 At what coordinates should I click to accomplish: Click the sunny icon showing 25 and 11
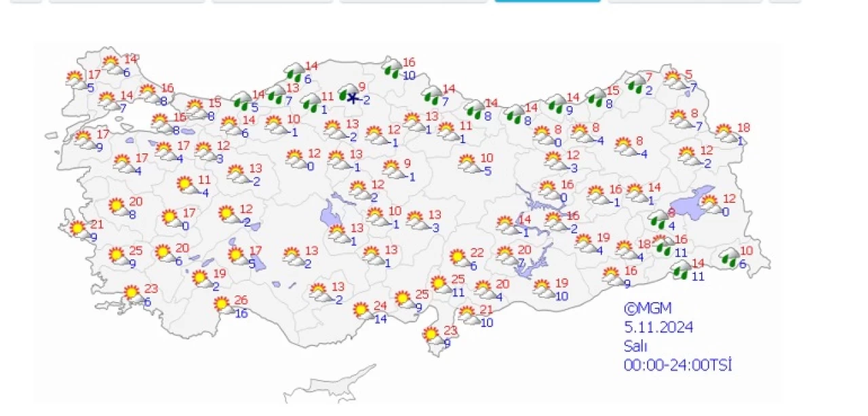coord(440,285)
